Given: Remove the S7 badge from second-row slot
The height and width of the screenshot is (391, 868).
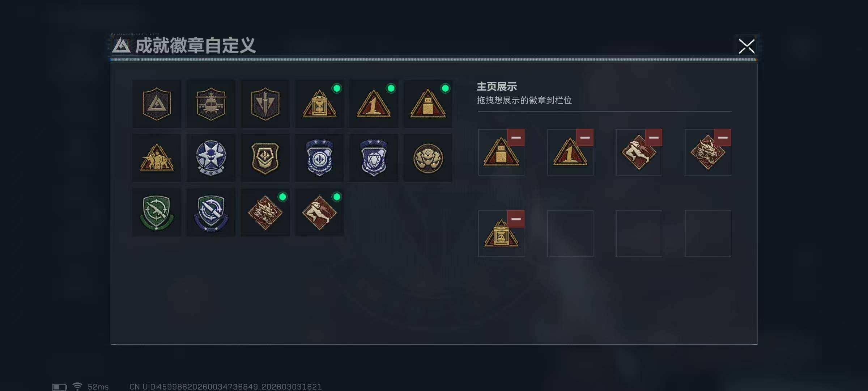Looking at the screenshot, I should (516, 219).
